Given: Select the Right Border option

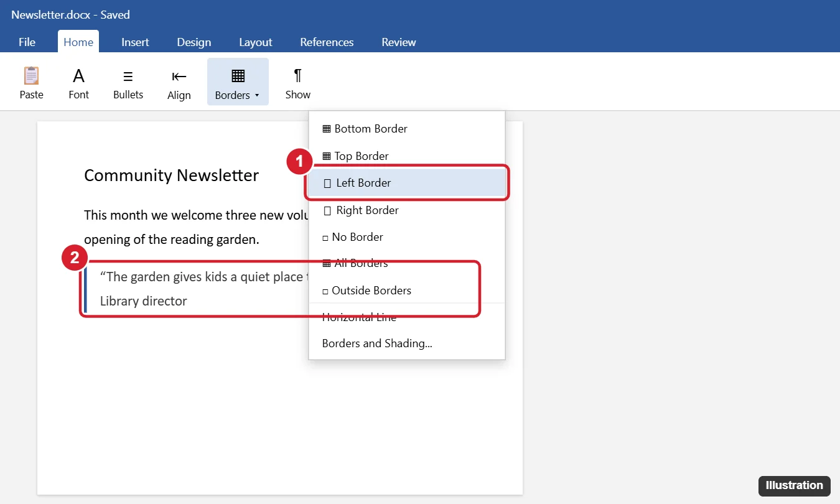Looking at the screenshot, I should pos(407,210).
